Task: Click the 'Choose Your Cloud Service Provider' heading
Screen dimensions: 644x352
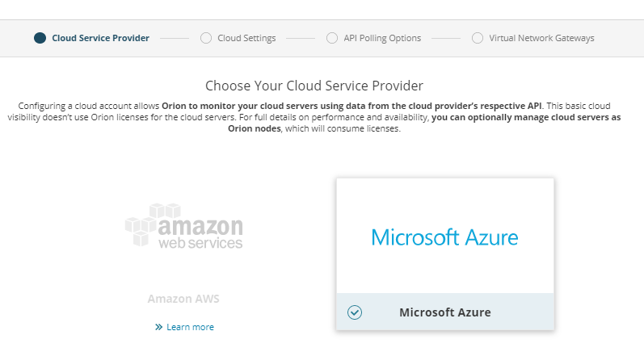Action: (x=314, y=85)
